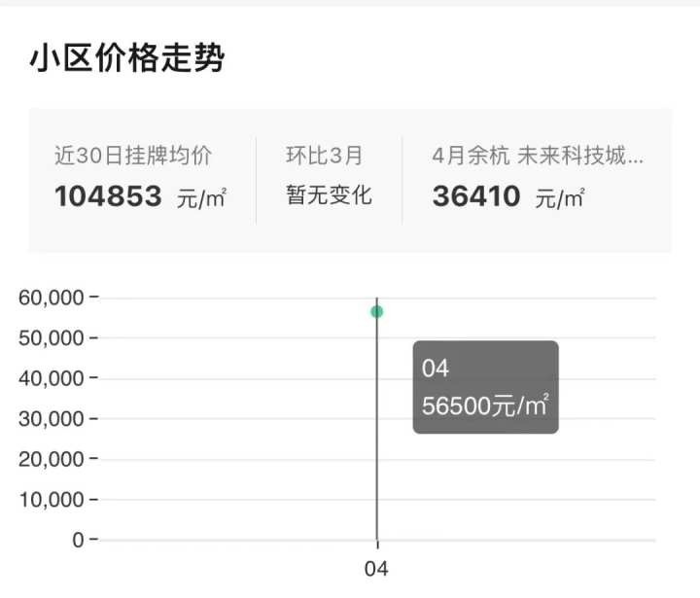Click the 0 baseline y-axis label
The width and height of the screenshot is (700, 598).
pos(78,540)
